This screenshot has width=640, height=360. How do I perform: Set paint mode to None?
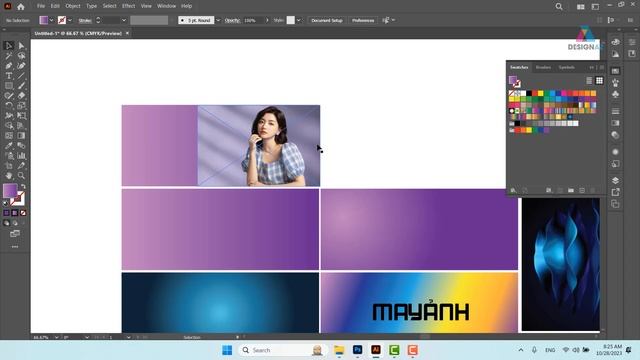[x=23, y=213]
